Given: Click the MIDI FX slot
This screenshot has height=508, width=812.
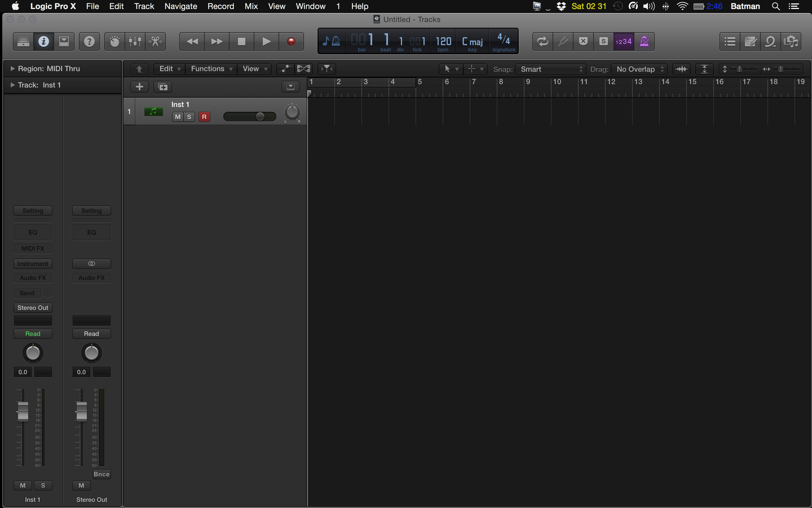Looking at the screenshot, I should pos(33,249).
